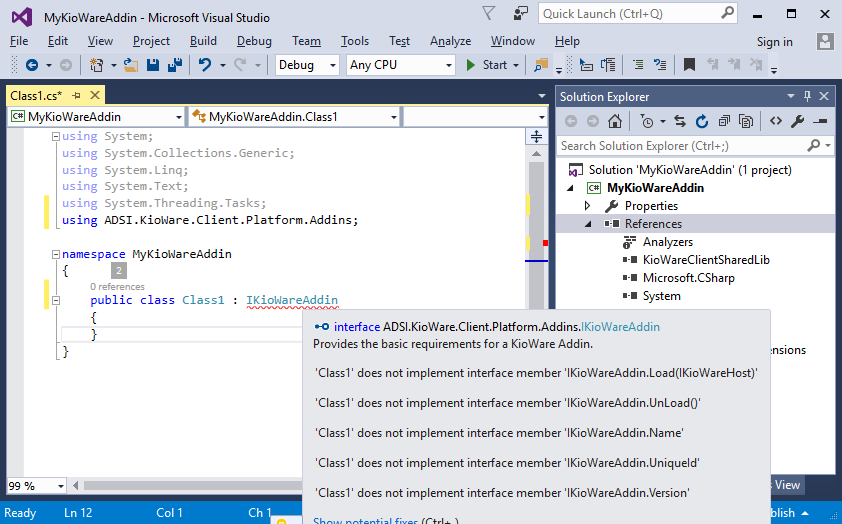This screenshot has width=842, height=524.
Task: Expand the Properties node in Solution Explorer
Action: 587,206
